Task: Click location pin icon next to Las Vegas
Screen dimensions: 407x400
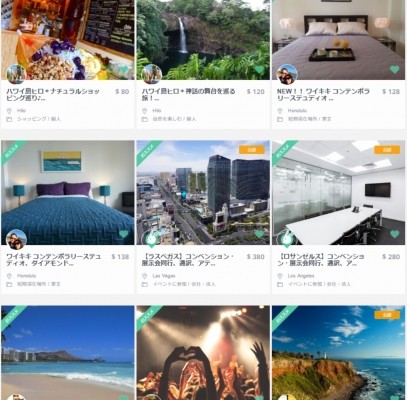Action: point(144,276)
